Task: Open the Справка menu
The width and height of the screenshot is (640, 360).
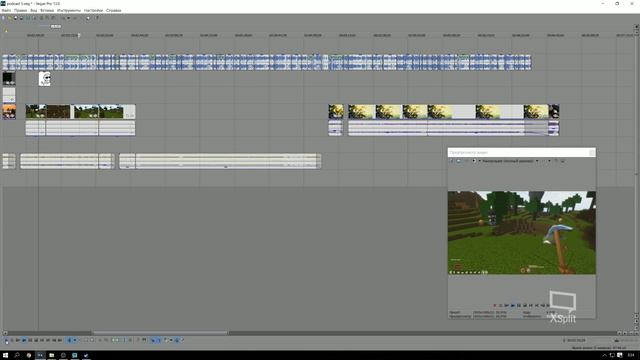Action: coord(113,10)
